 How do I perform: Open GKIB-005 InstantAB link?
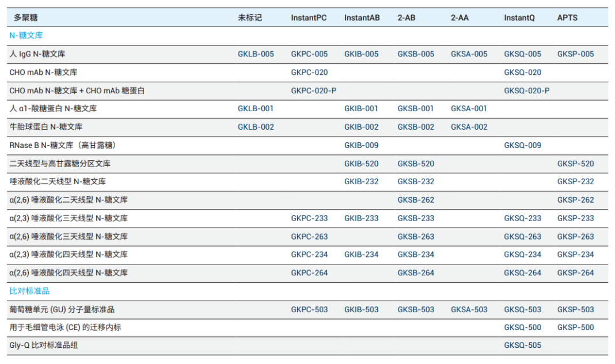pyautogui.click(x=361, y=54)
